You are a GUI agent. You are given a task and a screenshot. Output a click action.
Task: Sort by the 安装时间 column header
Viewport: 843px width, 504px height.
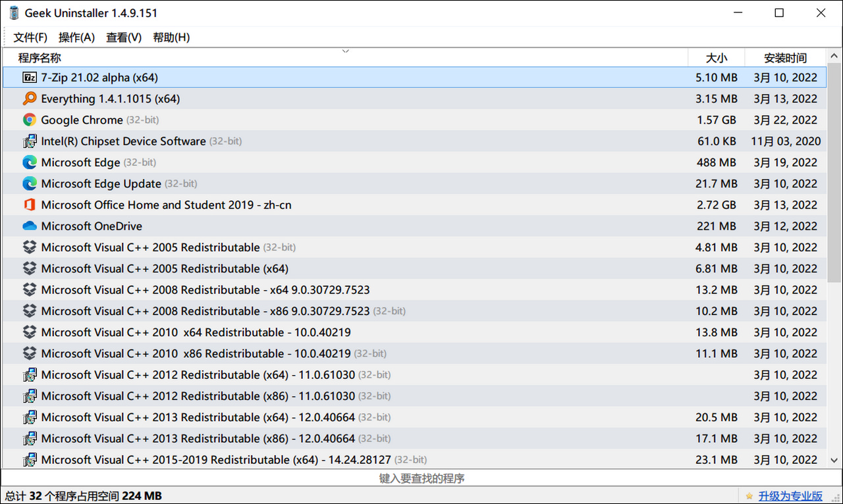pos(786,58)
